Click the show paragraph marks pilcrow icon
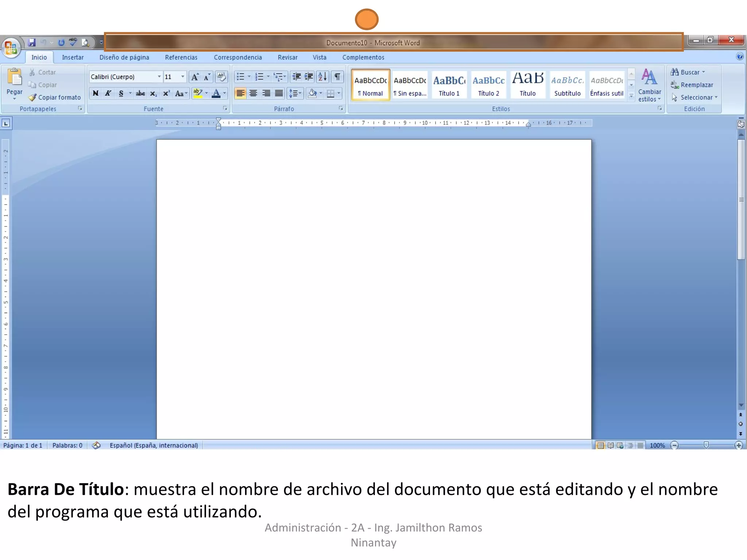This screenshot has width=747, height=560. (337, 77)
